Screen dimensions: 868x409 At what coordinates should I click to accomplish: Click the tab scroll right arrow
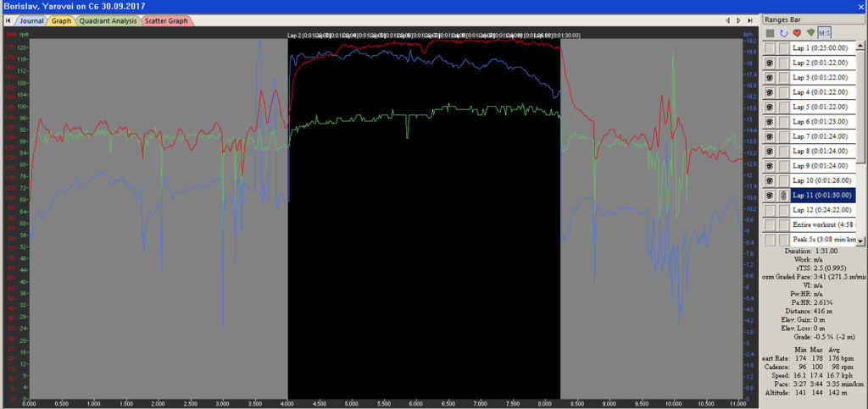[739, 20]
